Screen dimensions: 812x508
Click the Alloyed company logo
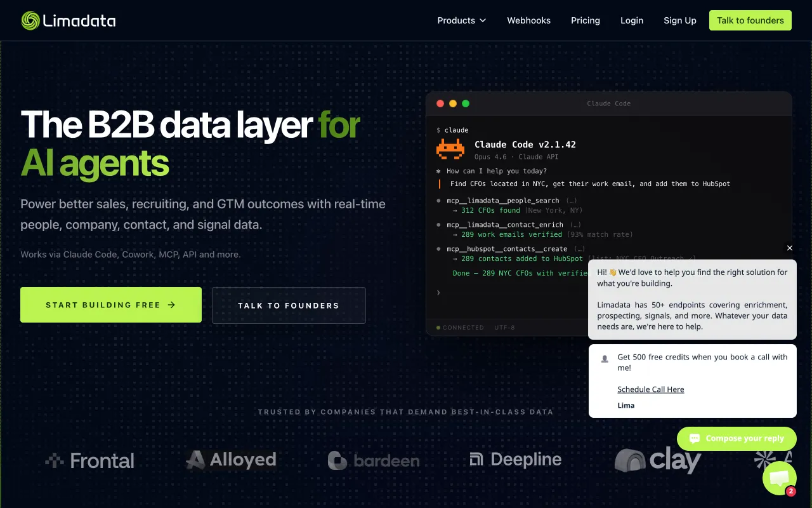231,460
